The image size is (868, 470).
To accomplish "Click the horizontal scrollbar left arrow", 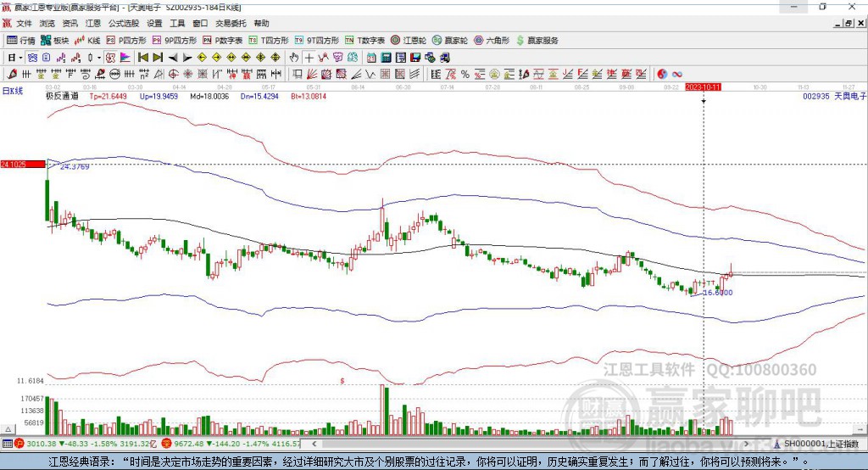I will [314, 444].
